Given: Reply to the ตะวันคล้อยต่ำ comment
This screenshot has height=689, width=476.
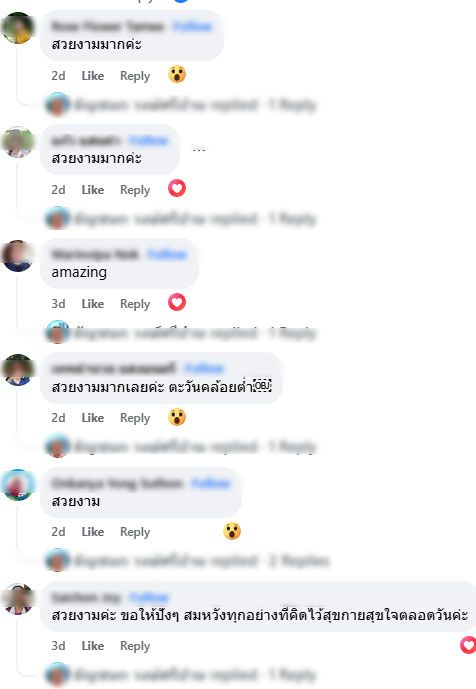Looking at the screenshot, I should tap(135, 417).
